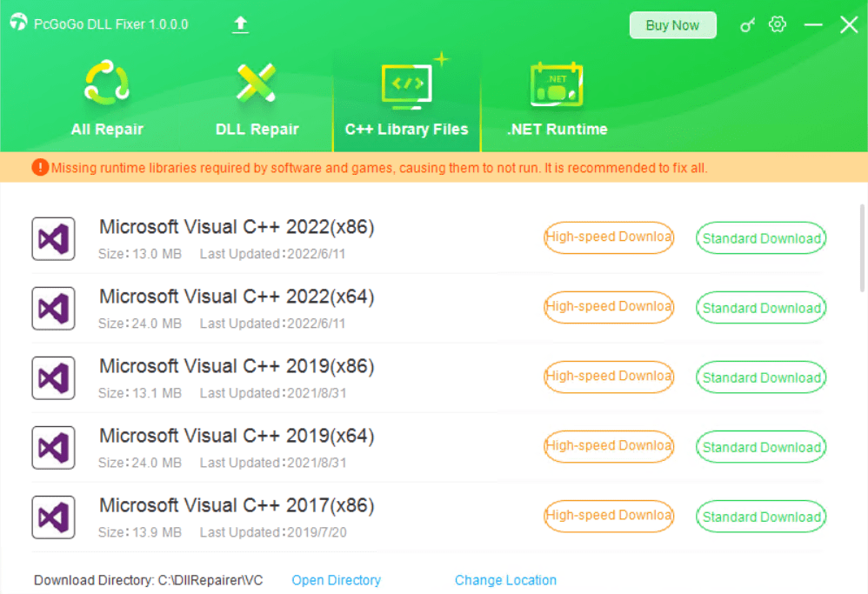This screenshot has height=594, width=868.
Task: Select the Microsoft Visual C++ 2019(x64) title
Action: click(x=237, y=437)
